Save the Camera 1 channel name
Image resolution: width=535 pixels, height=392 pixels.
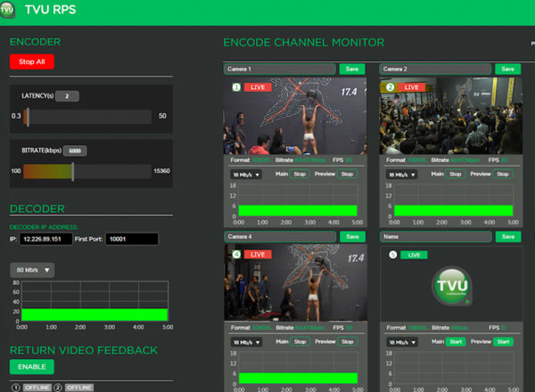click(352, 69)
